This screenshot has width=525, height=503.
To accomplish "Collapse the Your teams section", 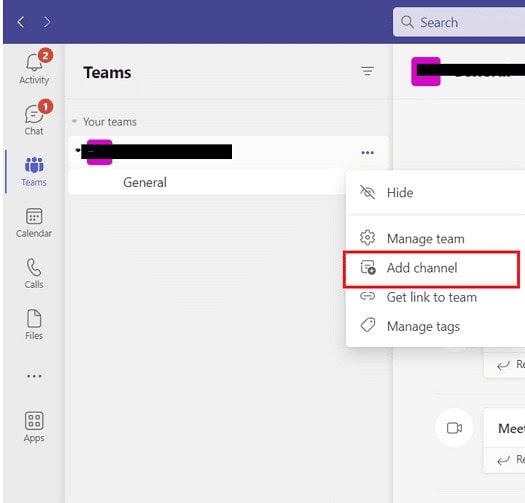I will [x=74, y=121].
